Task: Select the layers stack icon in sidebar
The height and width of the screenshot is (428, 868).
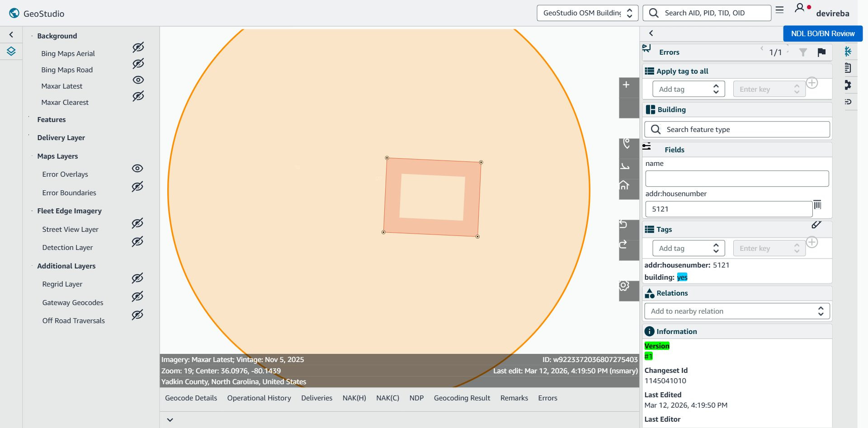Action: tap(11, 51)
